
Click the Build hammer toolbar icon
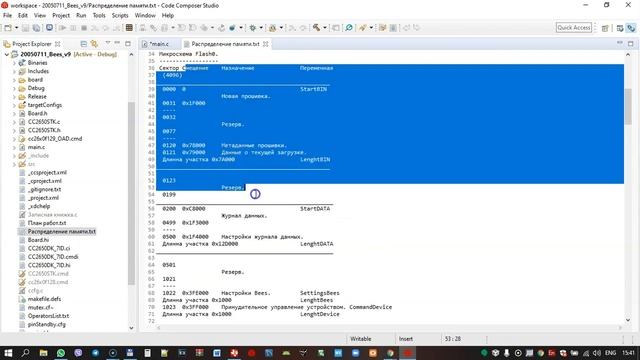[316, 28]
